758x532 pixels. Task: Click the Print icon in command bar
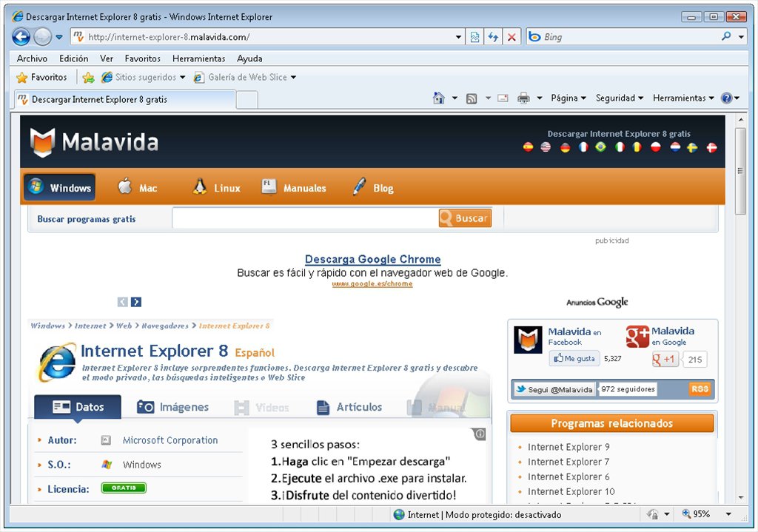coord(523,98)
